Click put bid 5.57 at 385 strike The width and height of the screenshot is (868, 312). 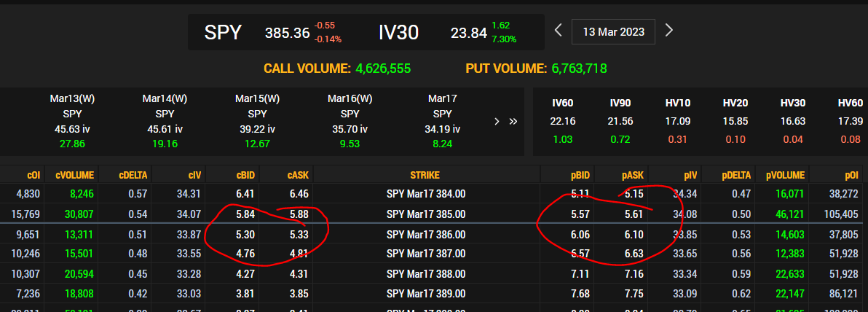point(579,214)
